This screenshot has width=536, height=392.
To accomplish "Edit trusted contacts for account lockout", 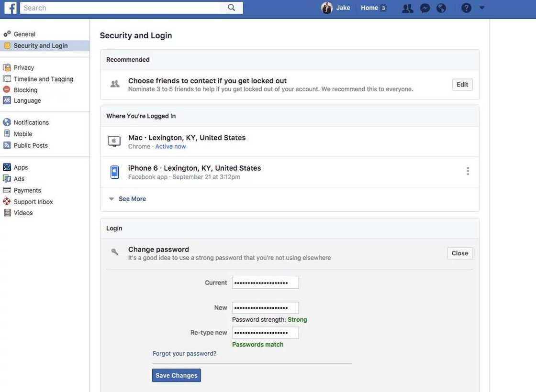I will [462, 85].
